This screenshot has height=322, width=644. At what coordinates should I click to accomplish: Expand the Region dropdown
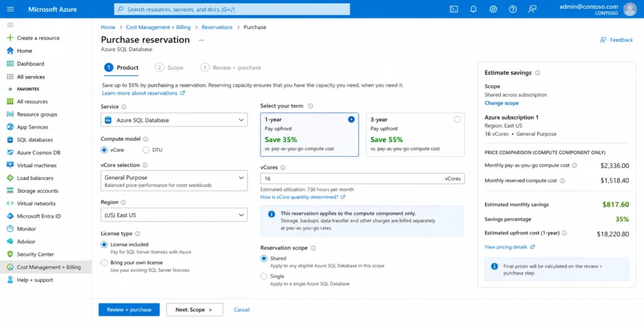pos(174,215)
